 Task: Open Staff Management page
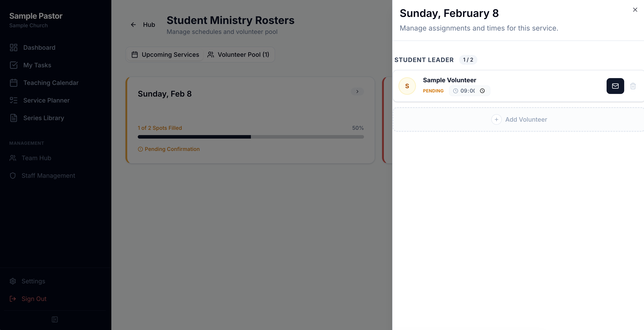(x=48, y=176)
